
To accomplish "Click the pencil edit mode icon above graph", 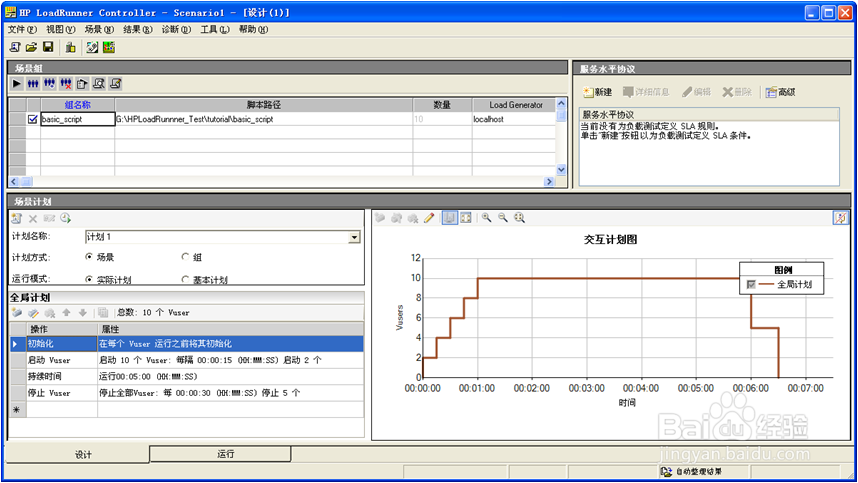I will tap(429, 218).
